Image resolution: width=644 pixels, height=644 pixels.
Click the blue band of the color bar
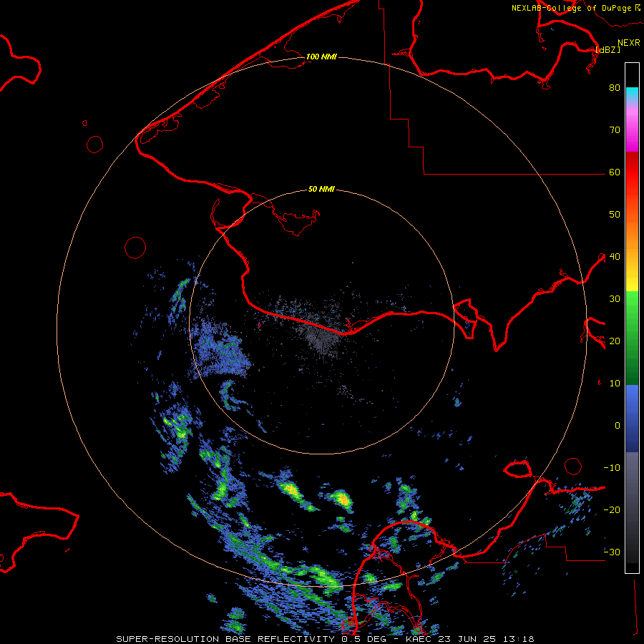pyautogui.click(x=632, y=418)
